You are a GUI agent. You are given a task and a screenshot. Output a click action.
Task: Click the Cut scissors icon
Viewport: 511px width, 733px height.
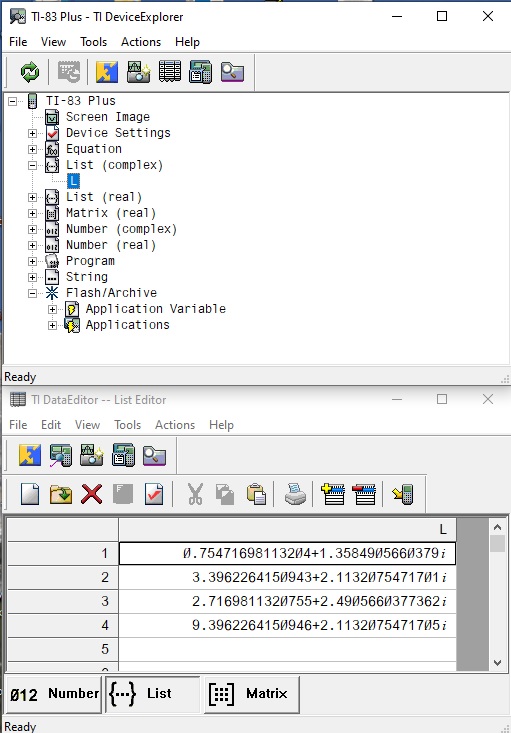(195, 494)
